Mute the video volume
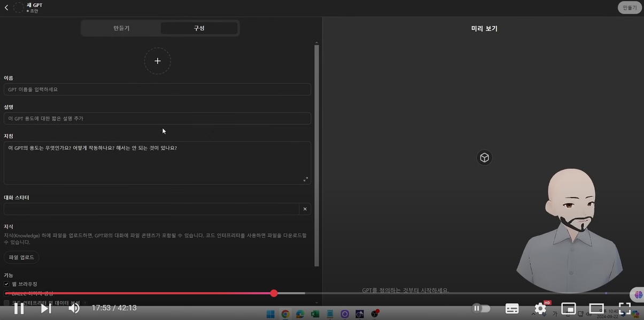The width and height of the screenshot is (644, 320). (x=74, y=308)
